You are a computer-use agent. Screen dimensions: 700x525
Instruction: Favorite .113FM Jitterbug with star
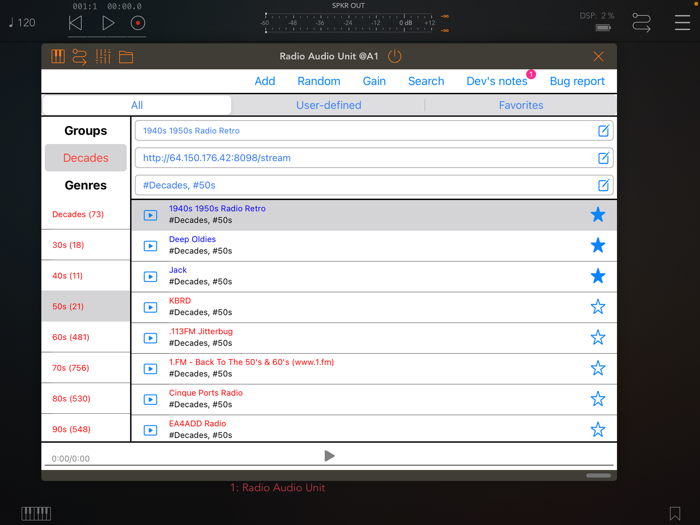coord(598,338)
